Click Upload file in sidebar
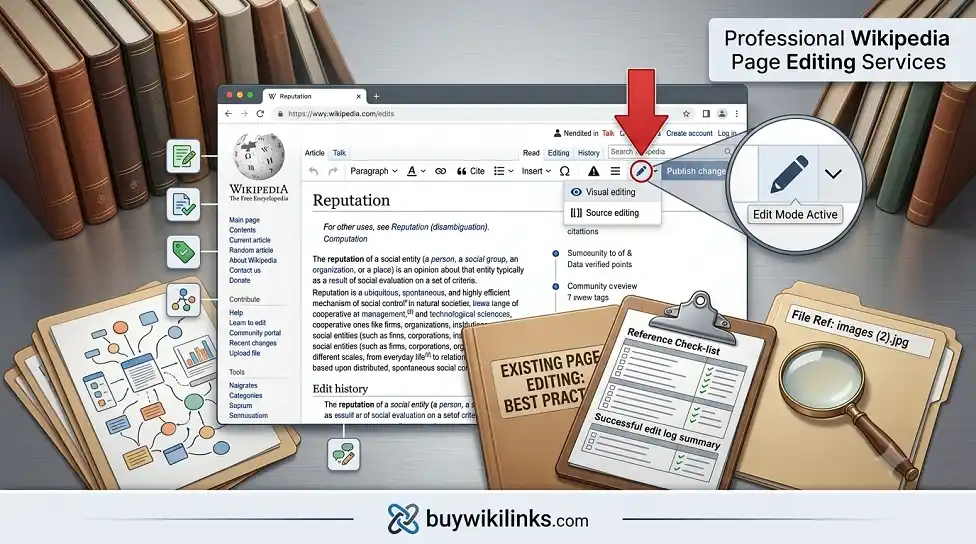Image resolution: width=976 pixels, height=544 pixels. click(245, 353)
